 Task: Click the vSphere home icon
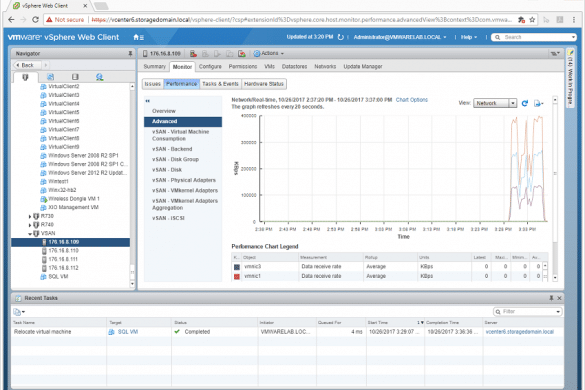(x=138, y=37)
